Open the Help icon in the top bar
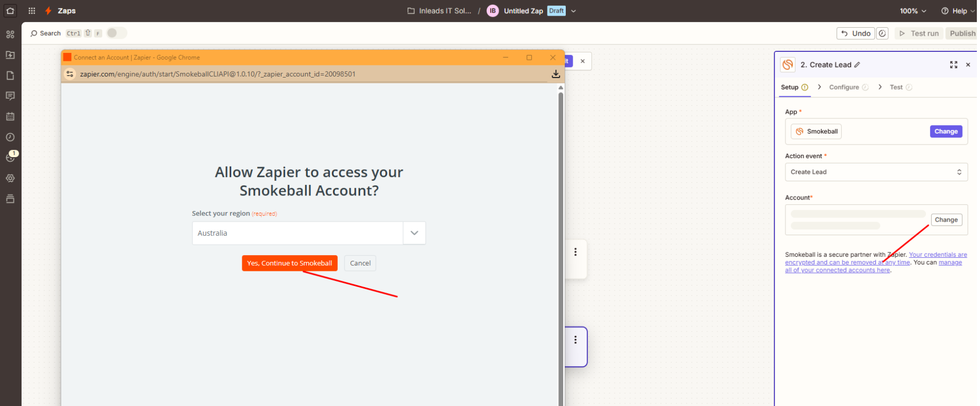980x406 pixels. pyautogui.click(x=945, y=11)
